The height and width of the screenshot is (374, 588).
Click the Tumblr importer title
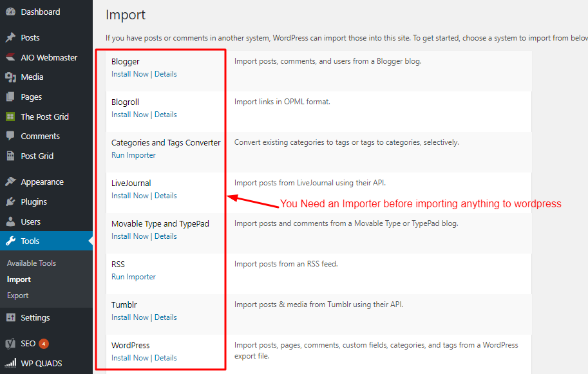pos(124,304)
